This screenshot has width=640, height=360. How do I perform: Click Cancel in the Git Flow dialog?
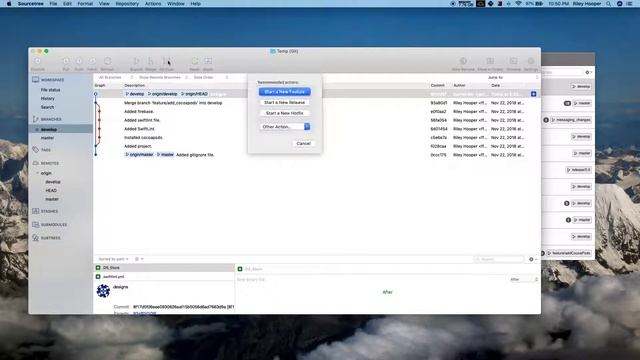[x=303, y=143]
